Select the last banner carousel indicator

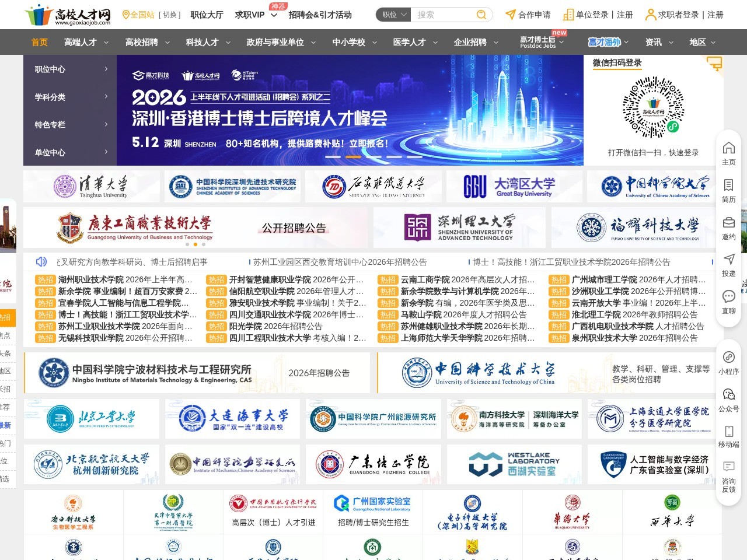[414, 156]
